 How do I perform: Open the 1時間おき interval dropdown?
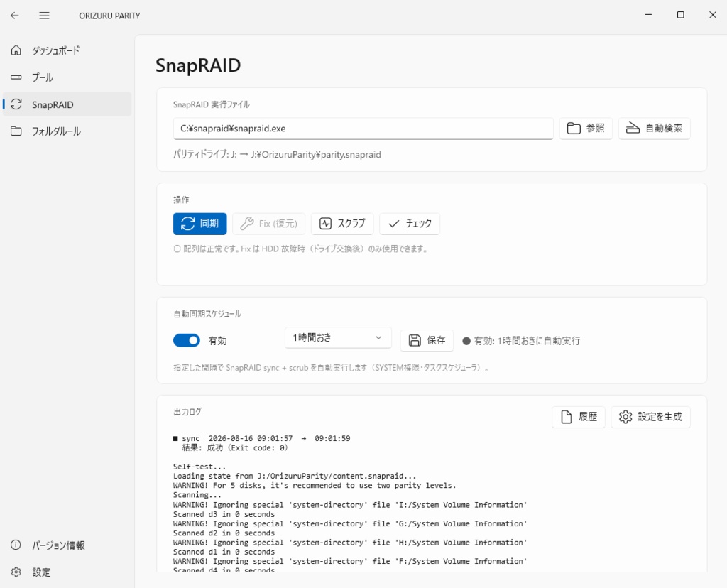pyautogui.click(x=338, y=337)
